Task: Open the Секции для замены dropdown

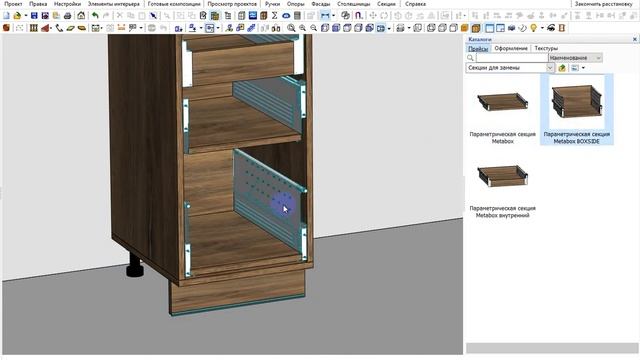Action: click(510, 68)
